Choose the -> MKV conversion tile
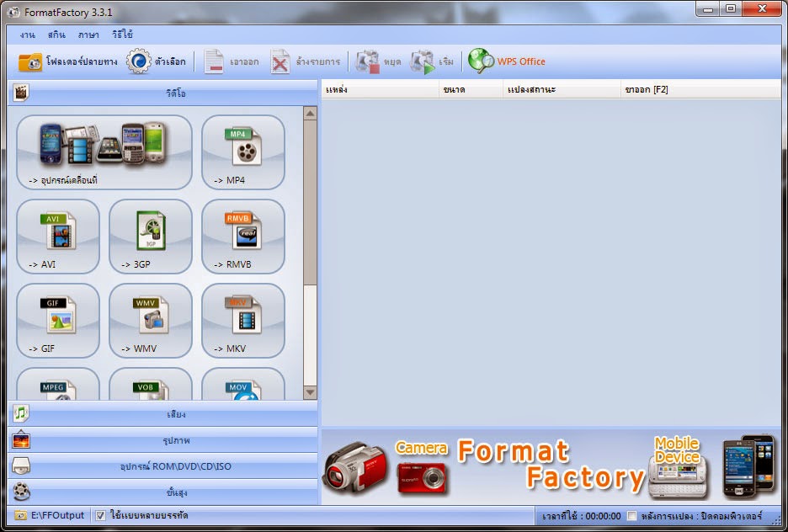This screenshot has width=788, height=532. coord(243,321)
